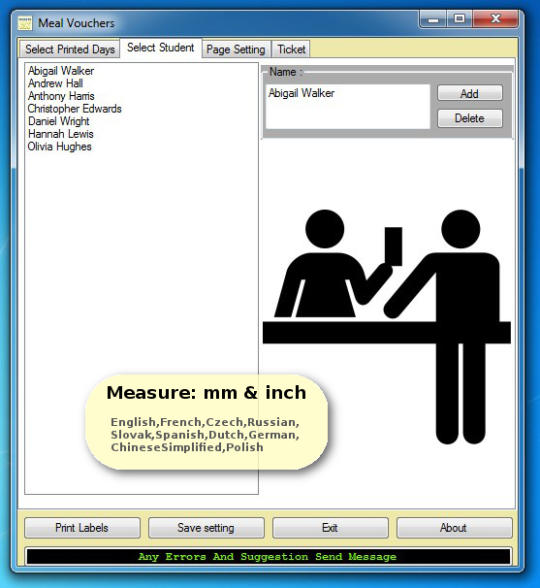Select Abigail Walker in the student list
This screenshot has width=540, height=588.
[x=61, y=70]
